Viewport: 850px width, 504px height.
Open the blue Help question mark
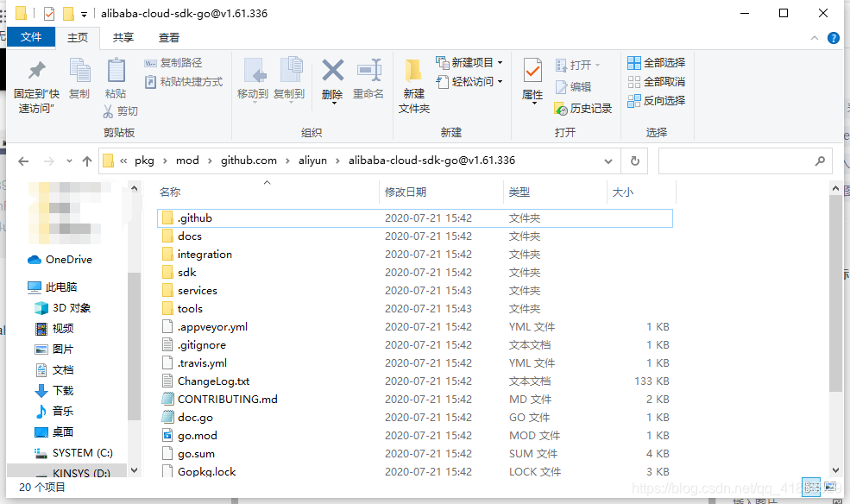(x=834, y=38)
